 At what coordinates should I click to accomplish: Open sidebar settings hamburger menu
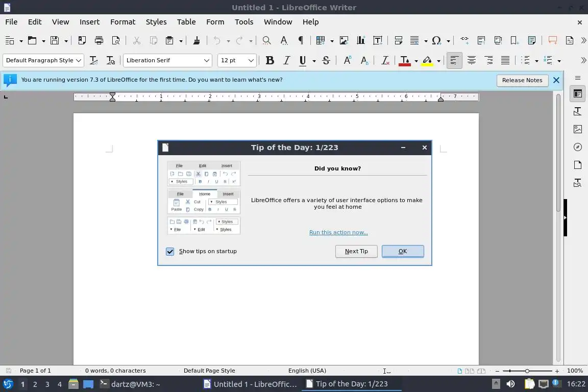pos(577,78)
